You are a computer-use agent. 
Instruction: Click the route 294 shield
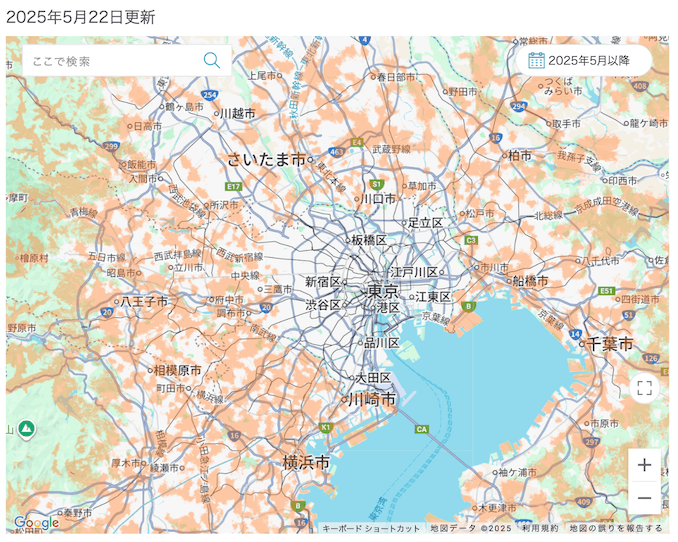click(x=518, y=106)
